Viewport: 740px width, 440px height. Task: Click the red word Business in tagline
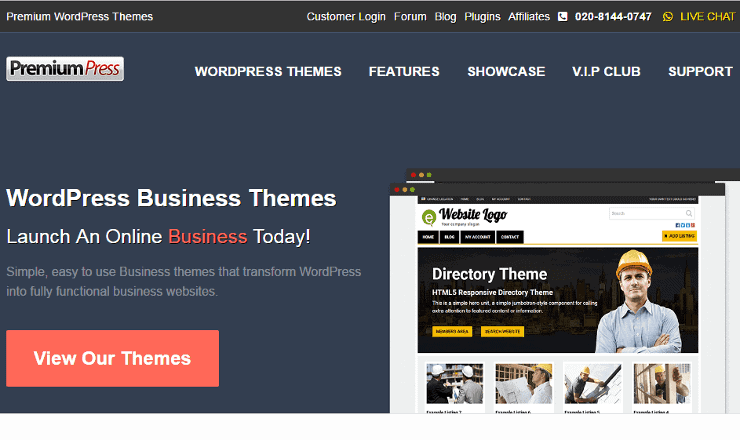(208, 237)
